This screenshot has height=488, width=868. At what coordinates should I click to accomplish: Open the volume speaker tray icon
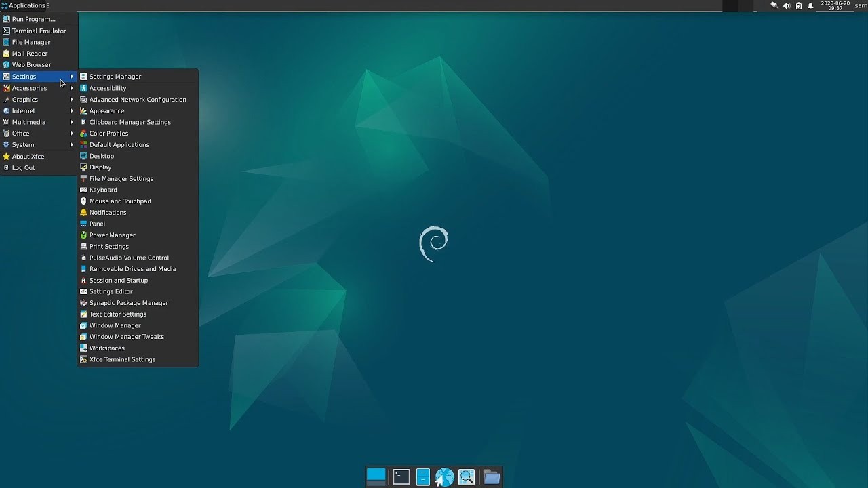click(787, 5)
